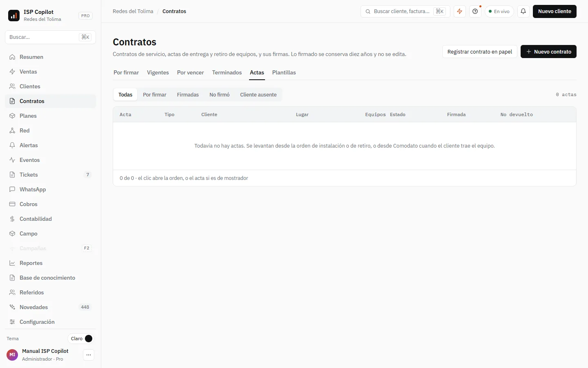The height and width of the screenshot is (368, 588).
Task: Click the Ventas lightning icon in sidebar
Action: pos(12,72)
